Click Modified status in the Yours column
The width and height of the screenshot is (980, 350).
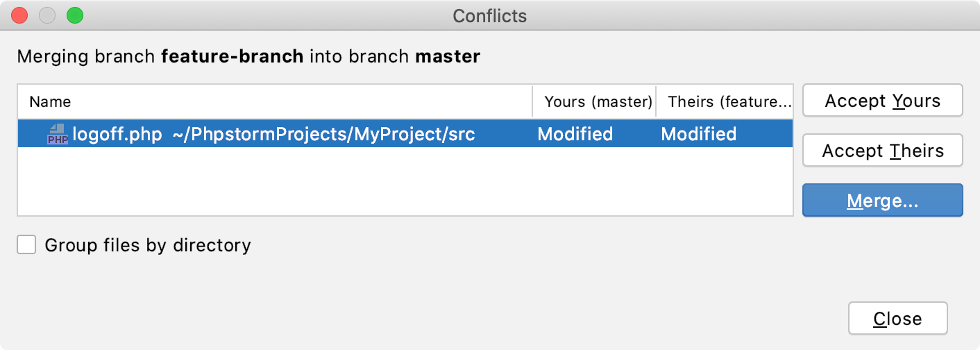pyautogui.click(x=575, y=134)
